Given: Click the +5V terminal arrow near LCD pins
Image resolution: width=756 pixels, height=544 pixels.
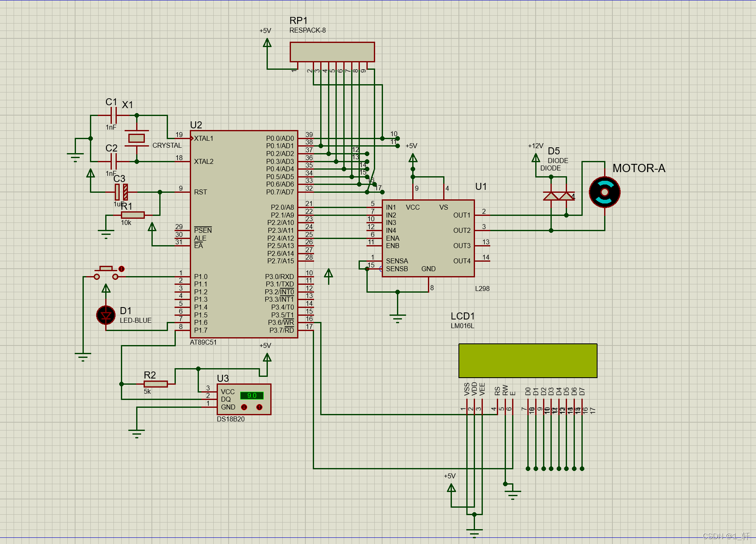Looking at the screenshot, I should pyautogui.click(x=451, y=488).
